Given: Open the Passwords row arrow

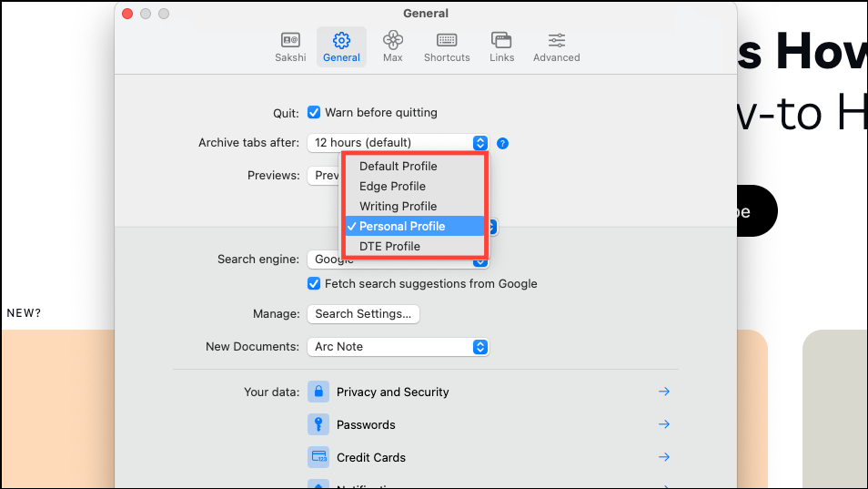Looking at the screenshot, I should (x=664, y=424).
